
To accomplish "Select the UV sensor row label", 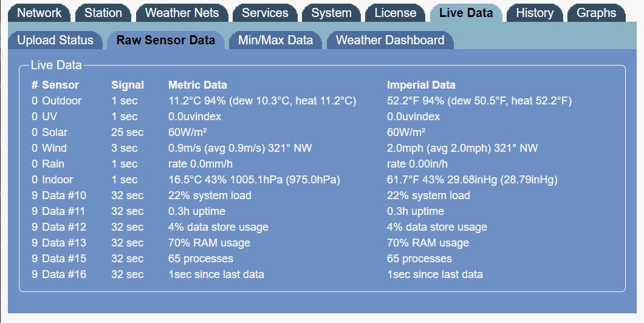I will tap(49, 117).
